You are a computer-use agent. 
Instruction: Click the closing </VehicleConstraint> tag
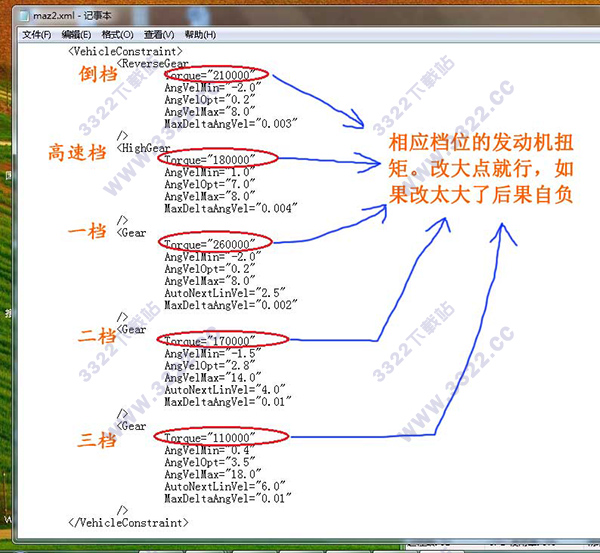128,523
